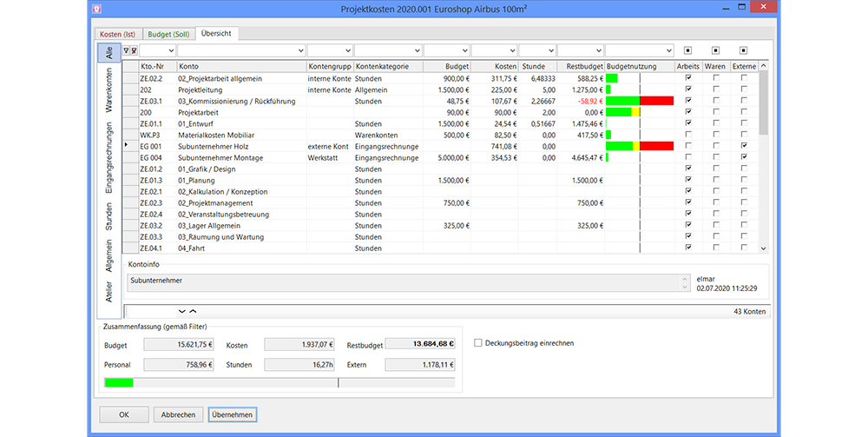Click the apply filter funnel icon
This screenshot has height=437, width=868.
tap(126, 50)
